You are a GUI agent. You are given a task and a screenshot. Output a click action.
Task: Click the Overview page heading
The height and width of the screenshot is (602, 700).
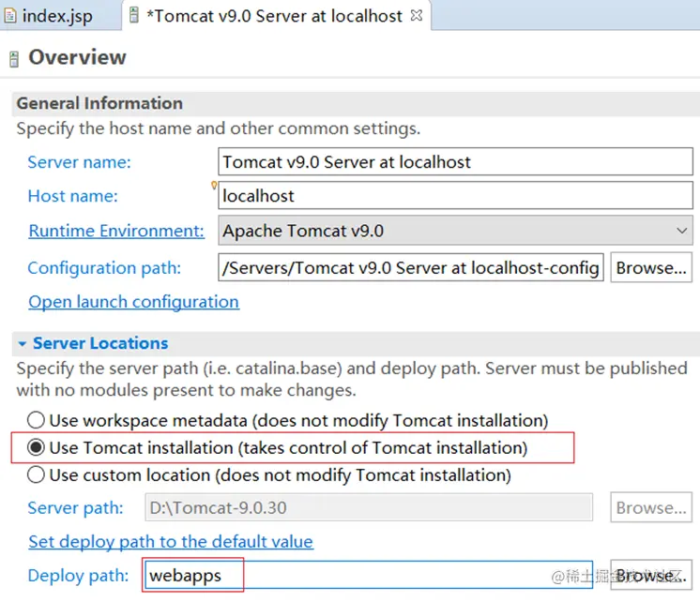pos(77,57)
